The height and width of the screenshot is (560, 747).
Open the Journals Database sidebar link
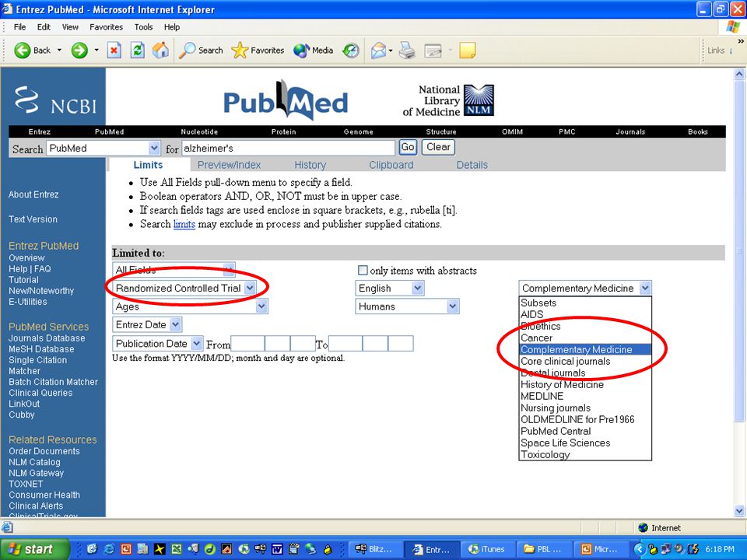(x=47, y=338)
